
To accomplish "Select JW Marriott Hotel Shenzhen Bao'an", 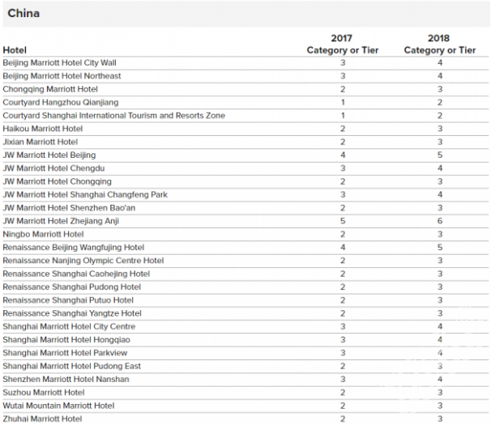I will click(69, 208).
